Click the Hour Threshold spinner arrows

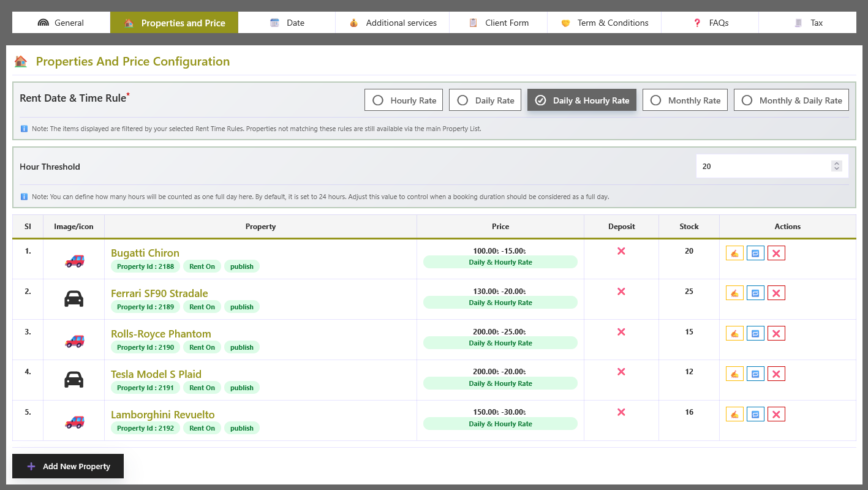[837, 166]
